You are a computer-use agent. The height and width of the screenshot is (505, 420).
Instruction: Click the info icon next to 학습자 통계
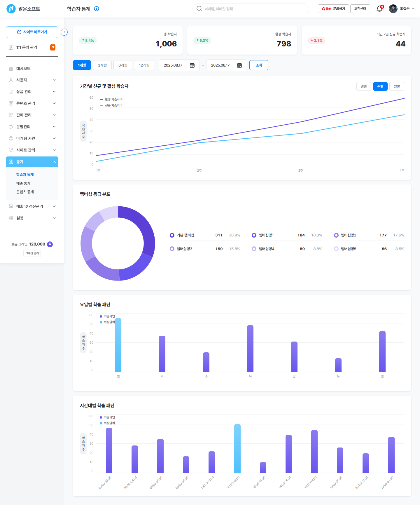tap(97, 9)
